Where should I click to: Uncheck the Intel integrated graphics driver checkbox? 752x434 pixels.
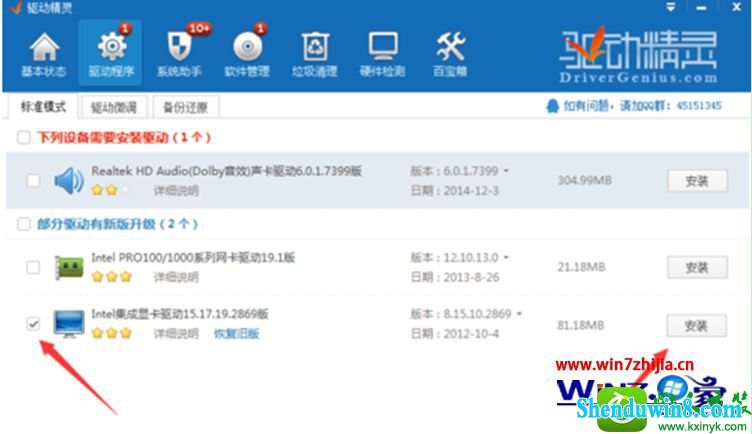(x=33, y=324)
